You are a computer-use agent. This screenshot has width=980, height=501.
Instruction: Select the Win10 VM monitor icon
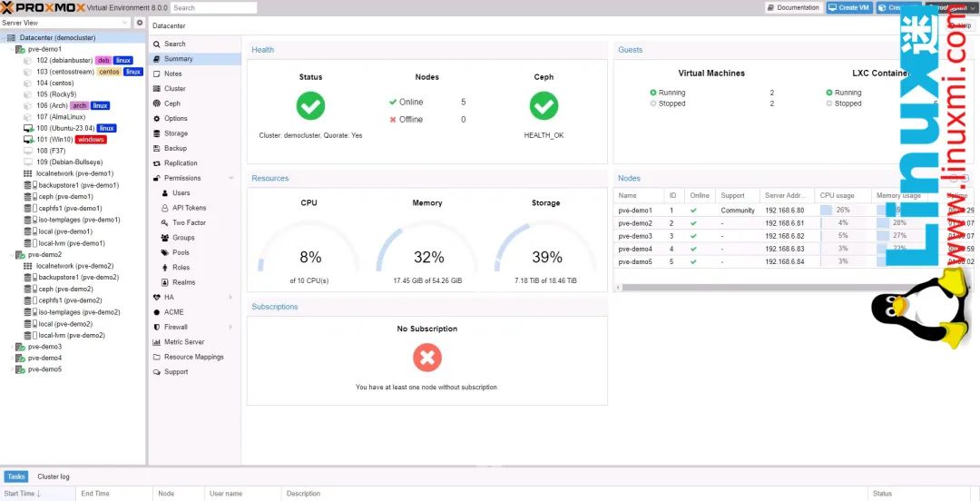[x=27, y=140]
